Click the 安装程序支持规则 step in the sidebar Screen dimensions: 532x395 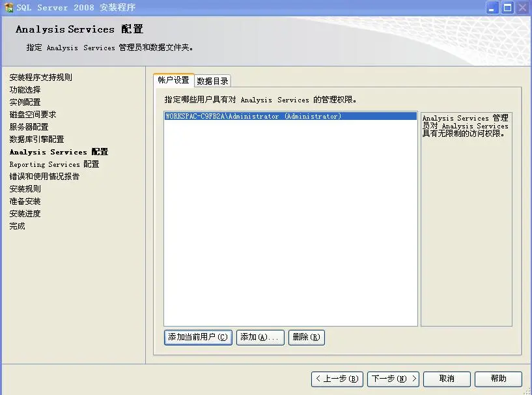[x=41, y=78]
